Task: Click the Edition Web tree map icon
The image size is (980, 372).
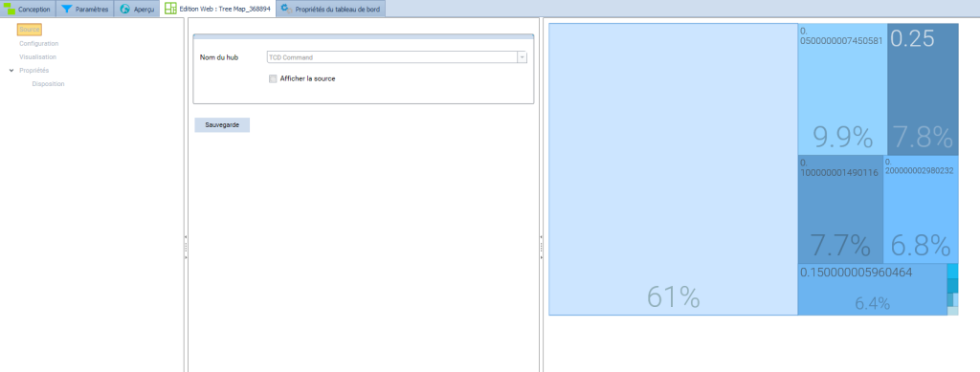Action: (170, 9)
